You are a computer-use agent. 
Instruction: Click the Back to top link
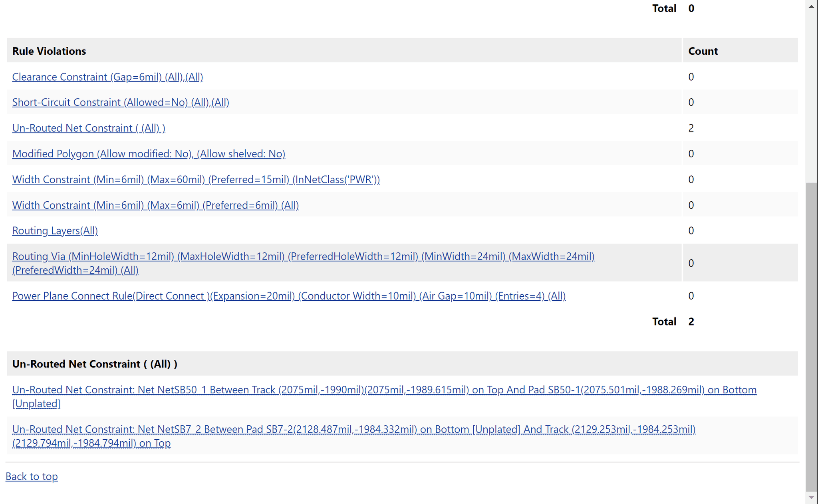[32, 476]
